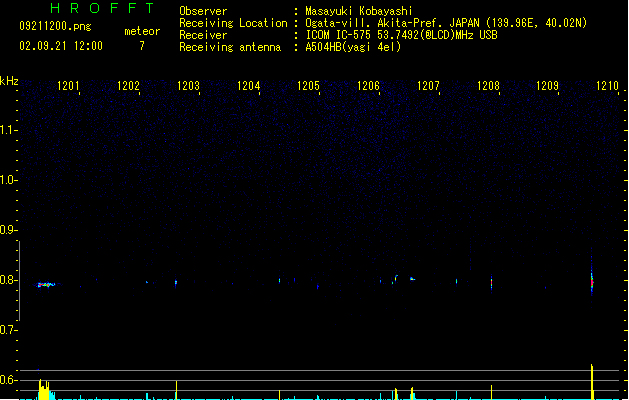Image resolution: width=629 pixels, height=400 pixels.
Task: Click the Receiver field label
Action: pyautogui.click(x=203, y=35)
